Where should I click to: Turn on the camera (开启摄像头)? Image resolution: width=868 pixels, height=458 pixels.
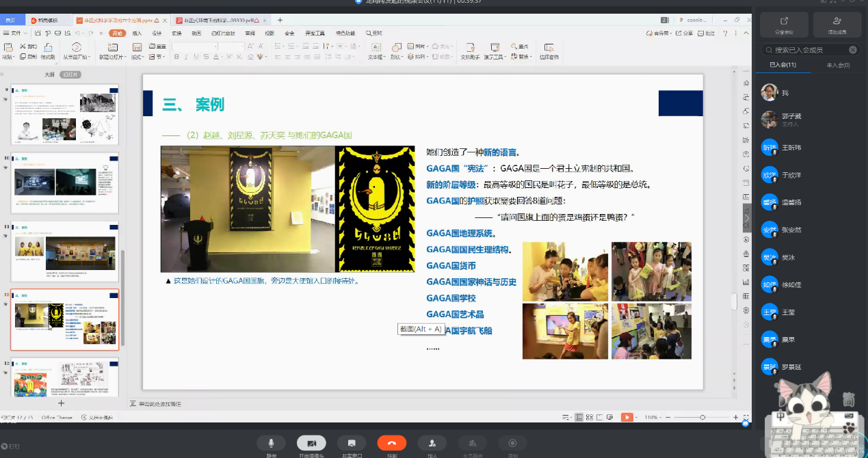pos(311,443)
